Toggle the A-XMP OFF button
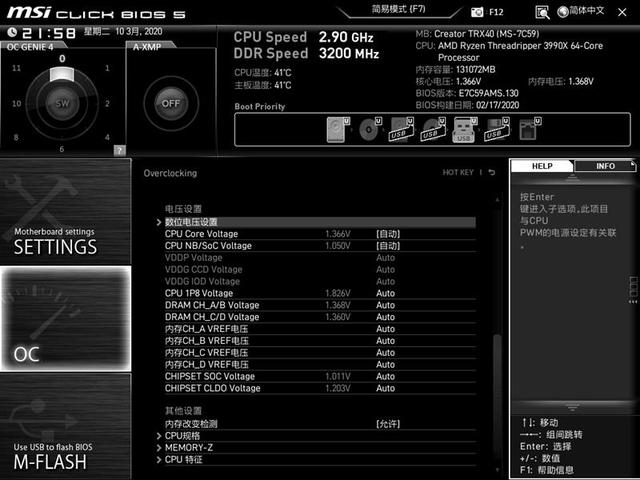The height and width of the screenshot is (480, 640). [x=171, y=104]
